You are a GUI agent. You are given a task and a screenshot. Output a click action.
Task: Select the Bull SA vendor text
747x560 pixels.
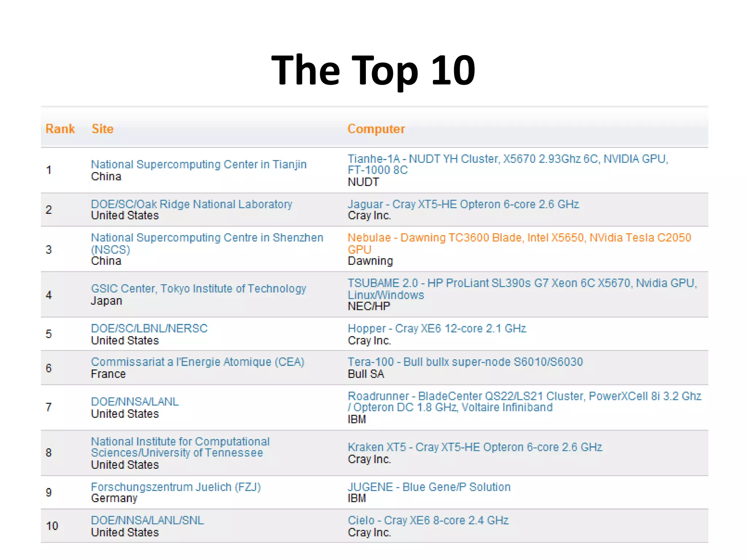coord(366,374)
